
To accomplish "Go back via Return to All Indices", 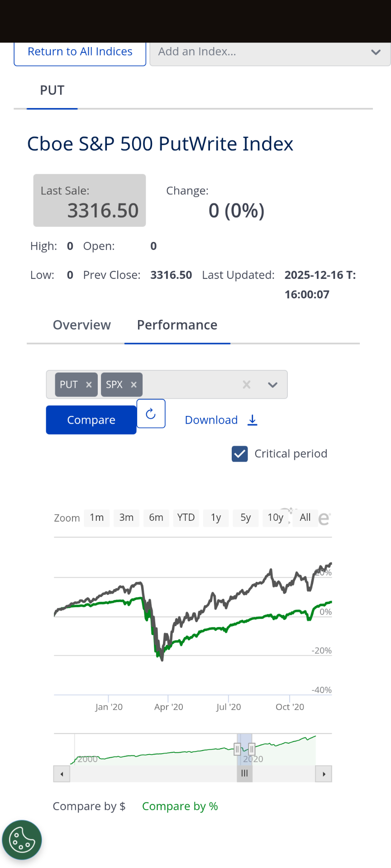I will tap(80, 52).
